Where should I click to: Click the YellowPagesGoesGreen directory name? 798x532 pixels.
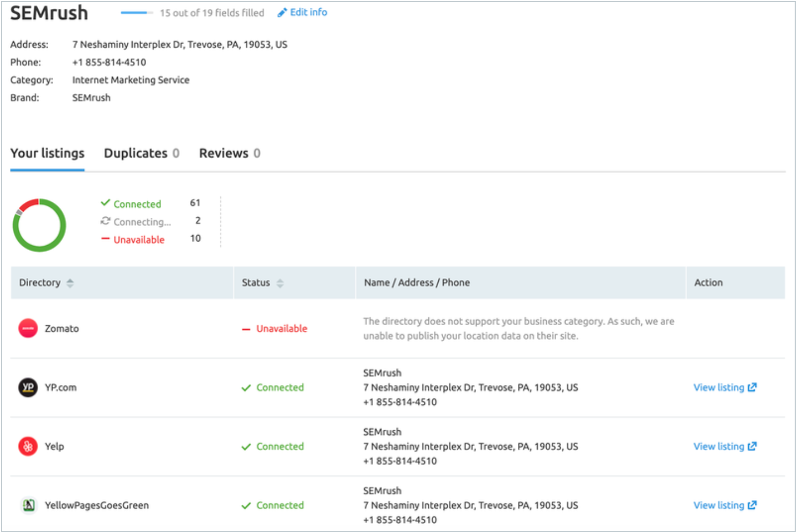(97, 505)
